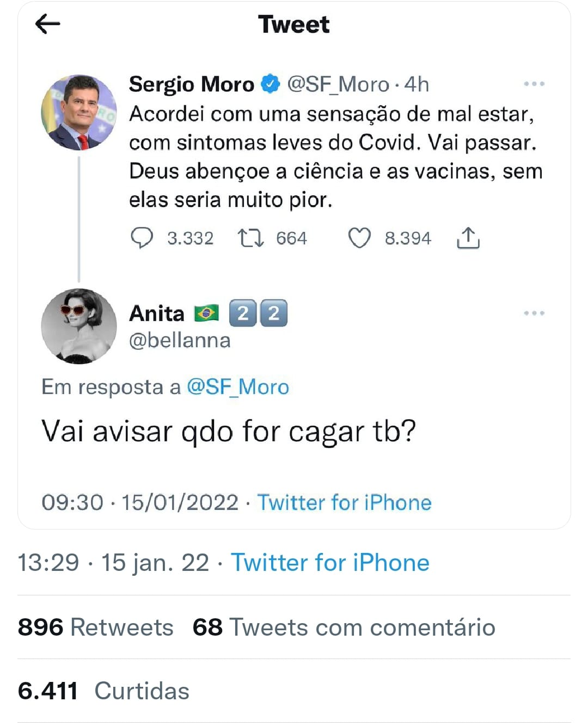The height and width of the screenshot is (726, 588).
Task: Open Sergio Moro's profile picture
Action: point(79,113)
